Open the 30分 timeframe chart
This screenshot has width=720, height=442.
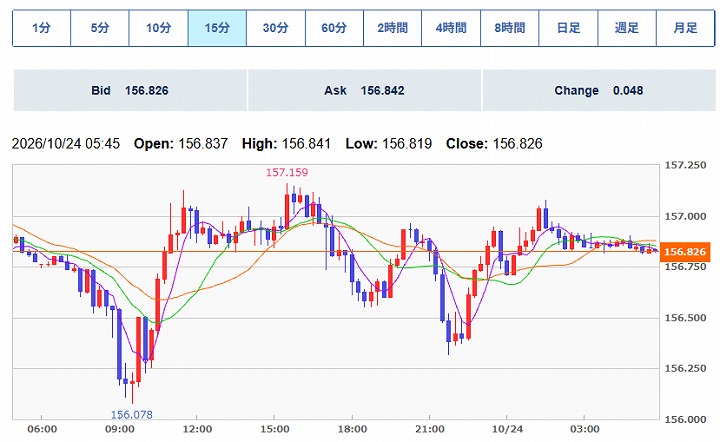276,28
